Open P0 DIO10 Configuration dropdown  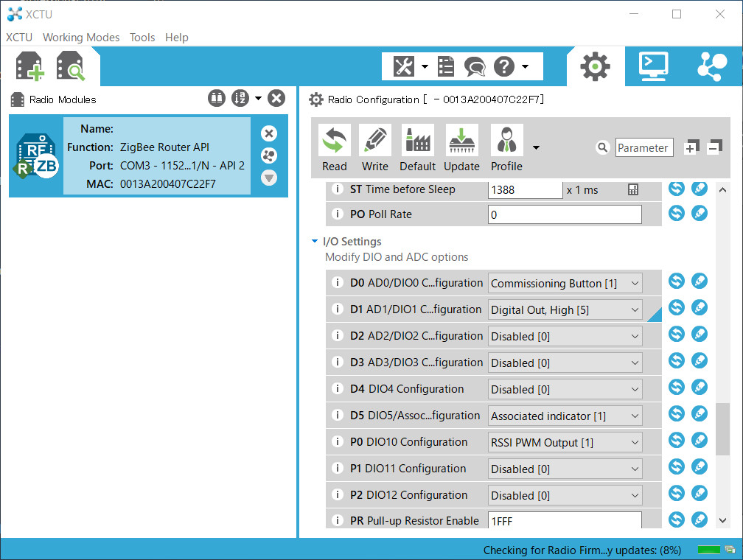click(x=565, y=443)
